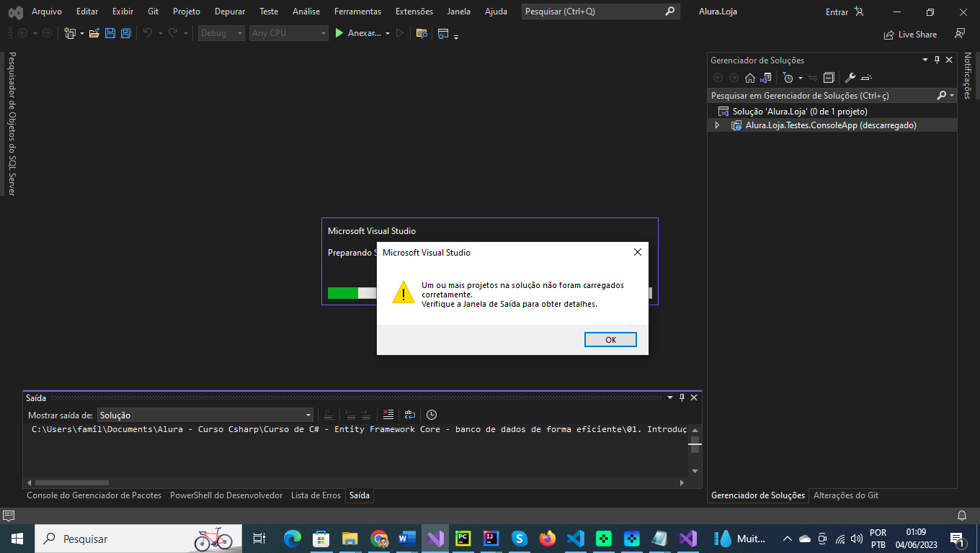Click the Redo arrow icon
The width and height of the screenshot is (980, 553).
(173, 33)
